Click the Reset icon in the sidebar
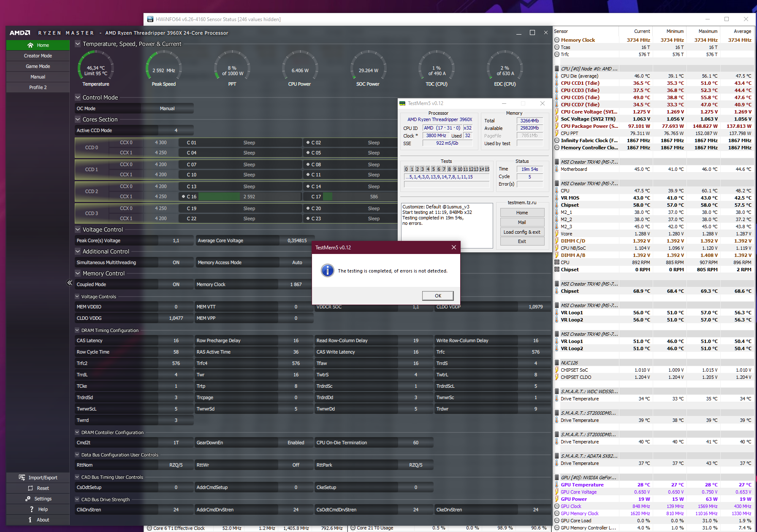The image size is (757, 532). [30, 488]
